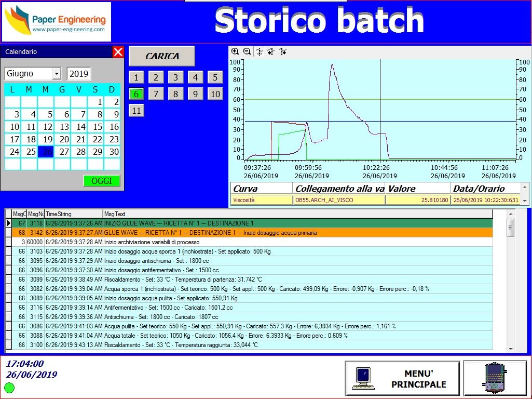This screenshot has width=532, height=399.
Task: Zoom out on the trend chart
Action: tap(246, 51)
